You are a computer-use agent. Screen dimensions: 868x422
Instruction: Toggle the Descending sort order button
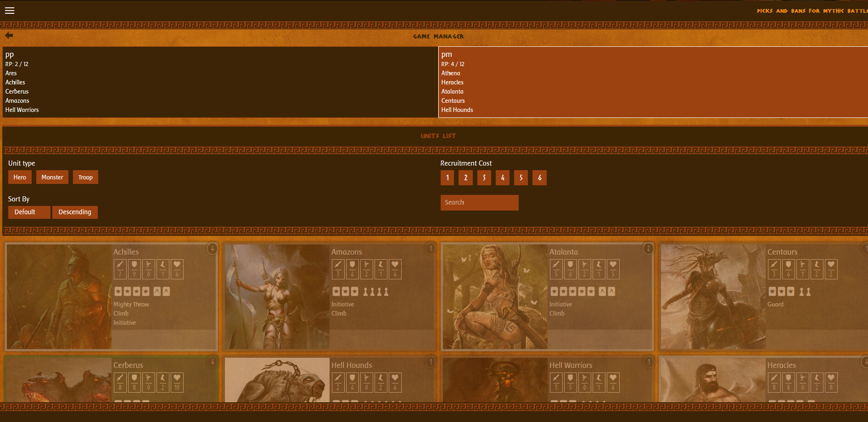coord(75,212)
